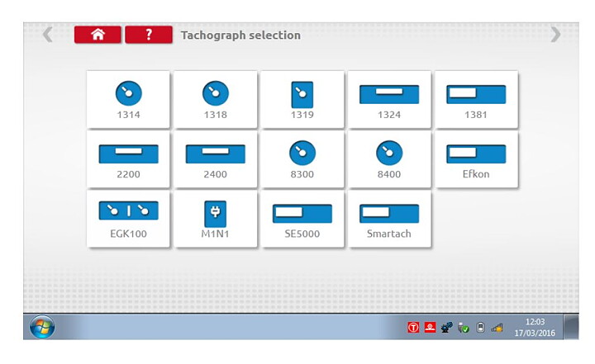This screenshot has height=364, width=595.
Task: Select the SE5000 tachograph
Action: pos(302,219)
